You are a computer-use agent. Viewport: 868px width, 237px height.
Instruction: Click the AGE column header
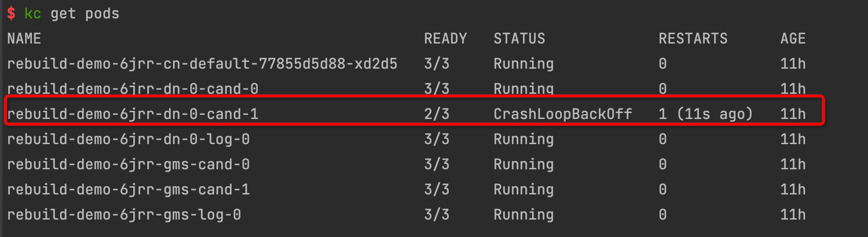tap(793, 39)
